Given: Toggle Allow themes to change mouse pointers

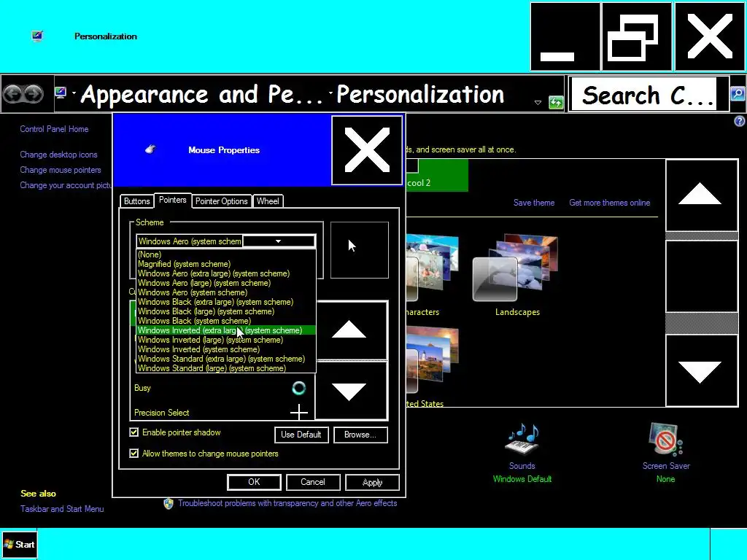Looking at the screenshot, I should point(134,454).
